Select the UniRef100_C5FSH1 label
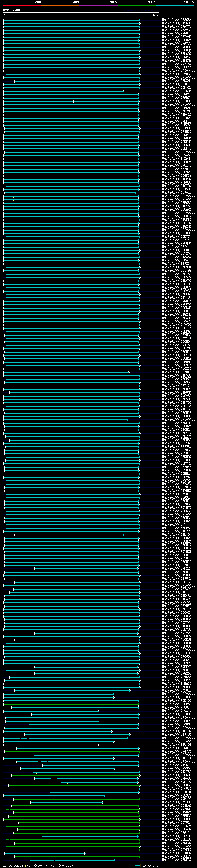The image size is (197, 868). pyautogui.click(x=176, y=399)
